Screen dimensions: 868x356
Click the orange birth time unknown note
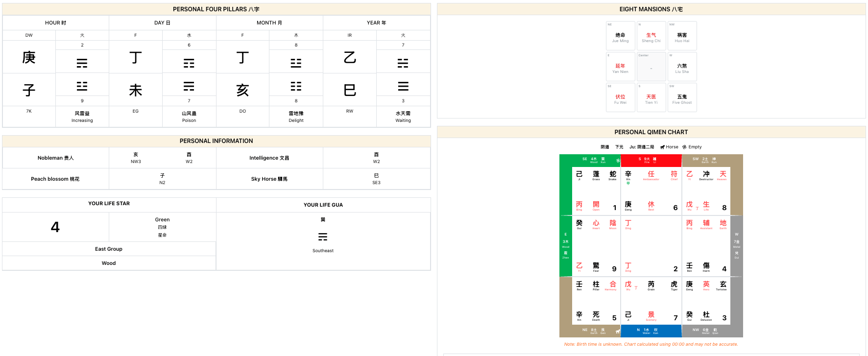tap(651, 344)
